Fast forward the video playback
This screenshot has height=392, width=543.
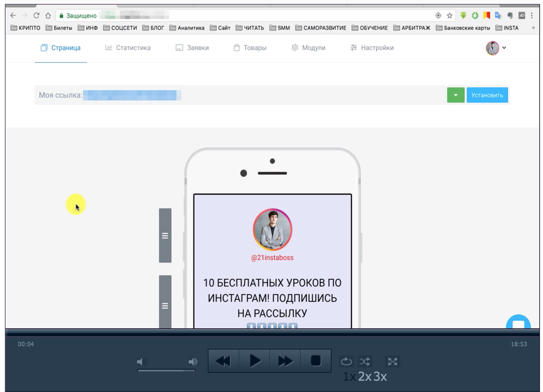coord(285,361)
